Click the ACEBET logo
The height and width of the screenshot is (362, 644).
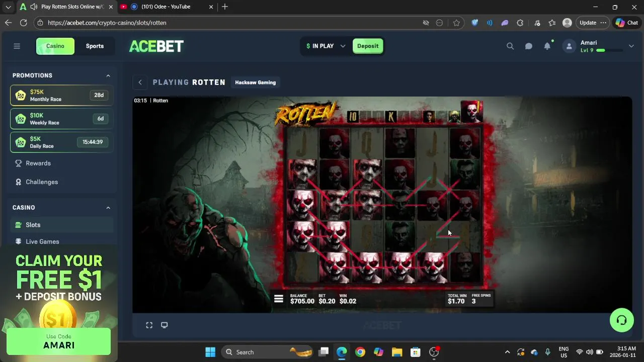[156, 46]
